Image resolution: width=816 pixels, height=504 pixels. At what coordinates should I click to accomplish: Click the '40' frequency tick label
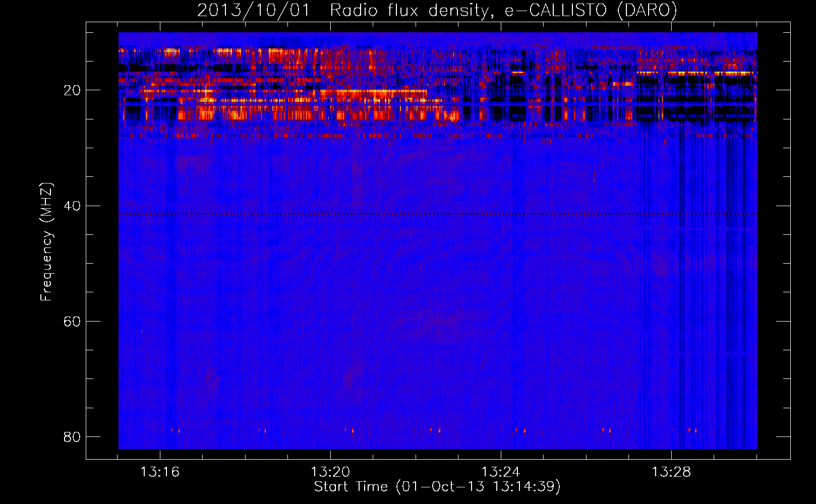click(x=72, y=206)
